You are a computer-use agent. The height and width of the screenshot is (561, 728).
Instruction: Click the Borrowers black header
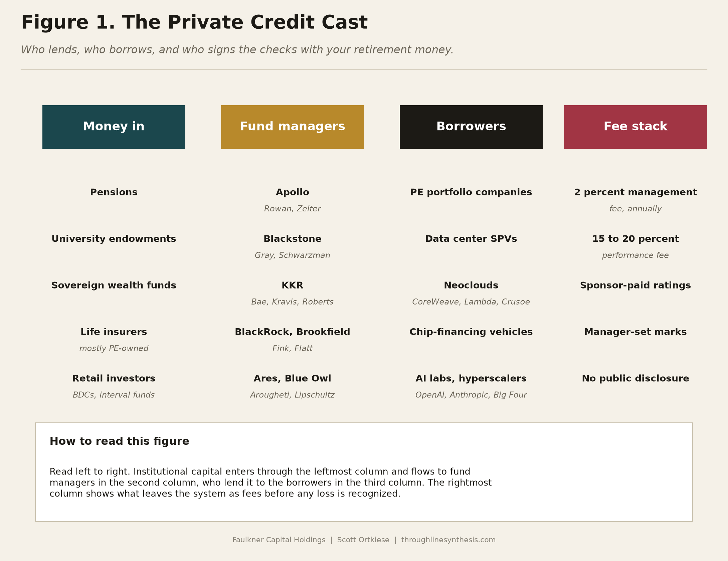click(471, 127)
